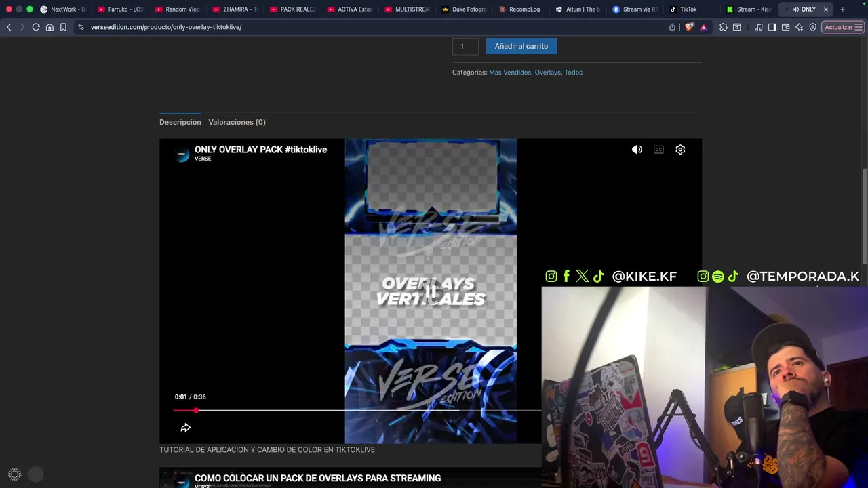
Task: Switch to the Aitum browser tab
Action: [578, 9]
